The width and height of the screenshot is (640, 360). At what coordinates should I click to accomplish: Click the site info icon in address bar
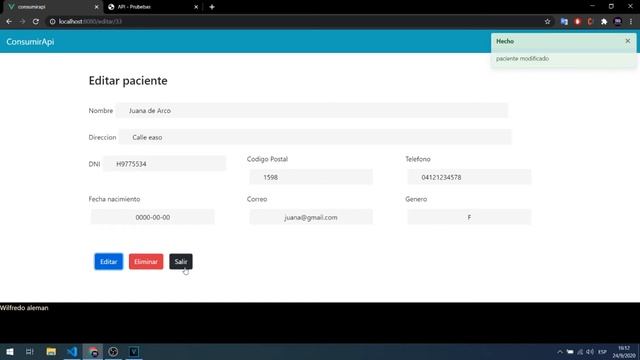(x=52, y=21)
